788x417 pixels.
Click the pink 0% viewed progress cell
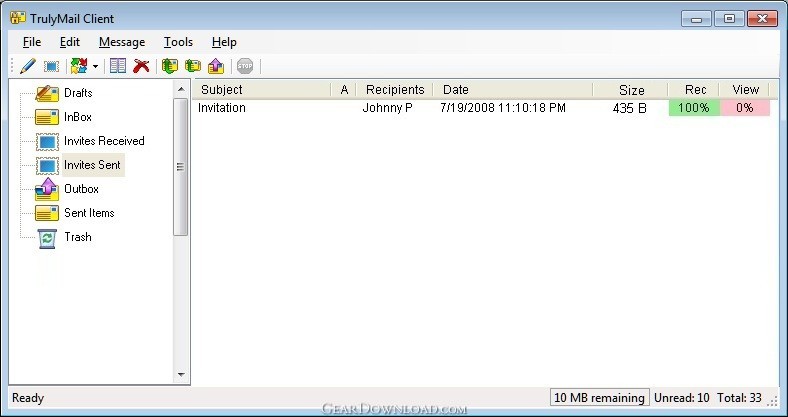click(745, 108)
